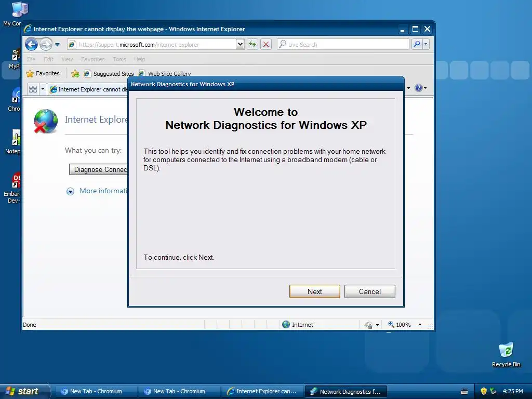Select the 'Internet Explorer cannot display' tab
532x399 pixels.
point(88,89)
